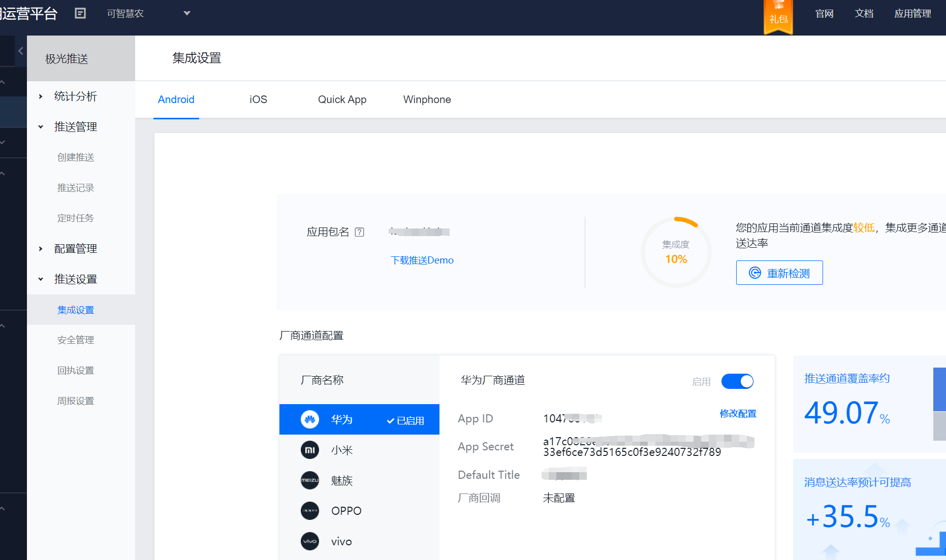Viewport: 946px width, 560px height.
Task: Click 推送通道覆盖率约 49.07% card
Action: (x=869, y=404)
